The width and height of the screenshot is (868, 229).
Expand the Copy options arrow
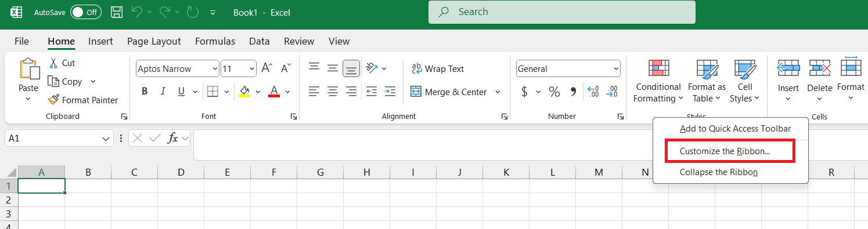coord(93,82)
